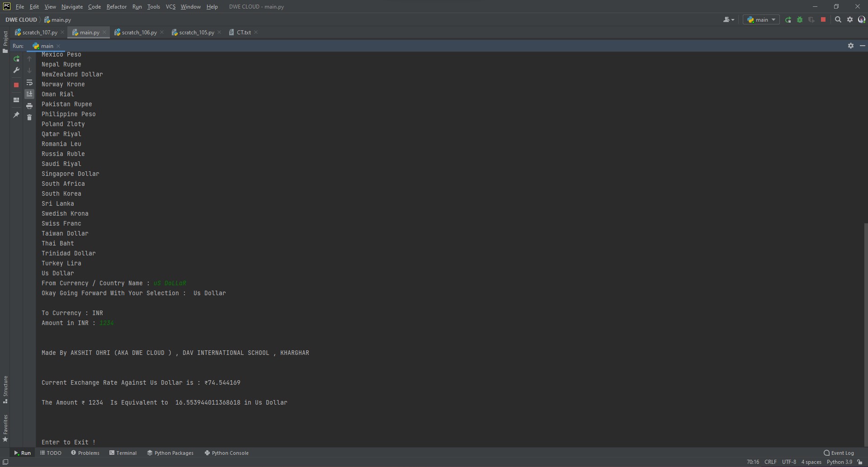Pin the Run tool window tab
Image resolution: width=868 pixels, height=467 pixels.
coord(16,115)
